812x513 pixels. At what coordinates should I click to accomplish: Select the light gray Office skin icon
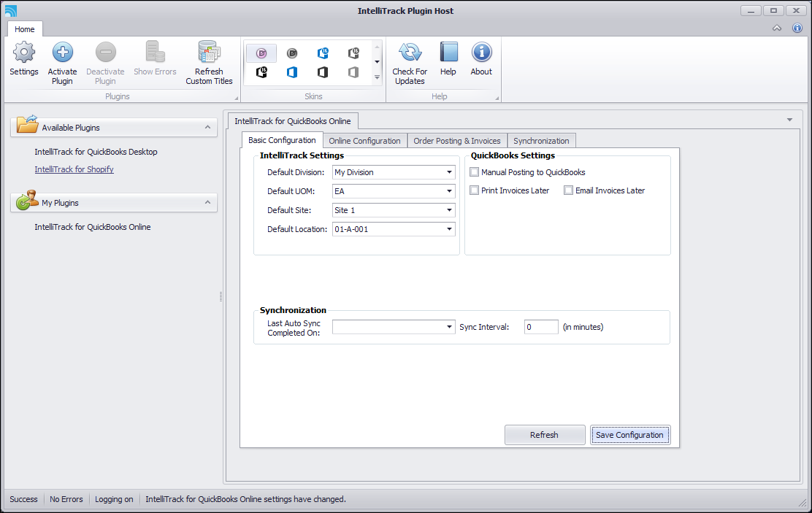point(353,72)
